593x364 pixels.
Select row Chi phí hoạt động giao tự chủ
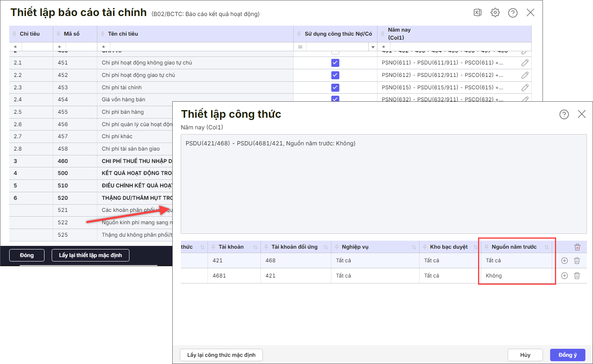click(x=270, y=75)
